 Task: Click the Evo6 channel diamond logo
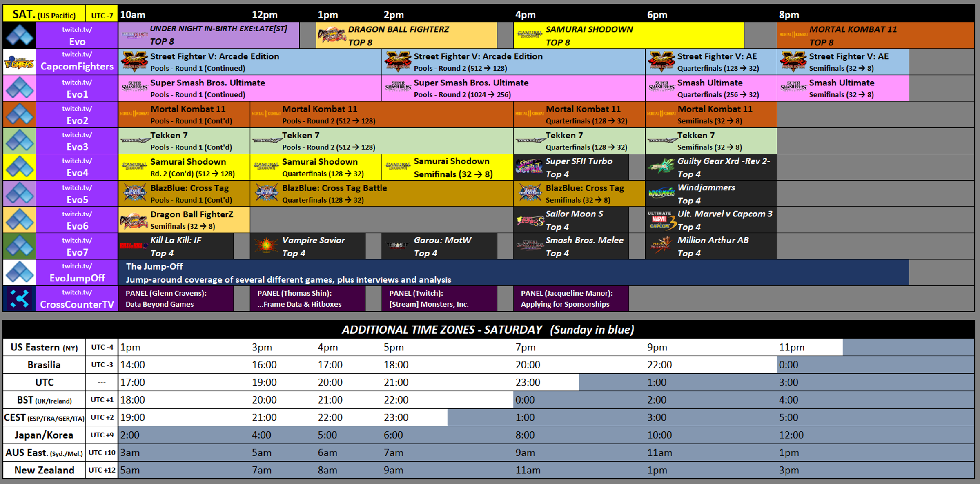pyautogui.click(x=19, y=219)
